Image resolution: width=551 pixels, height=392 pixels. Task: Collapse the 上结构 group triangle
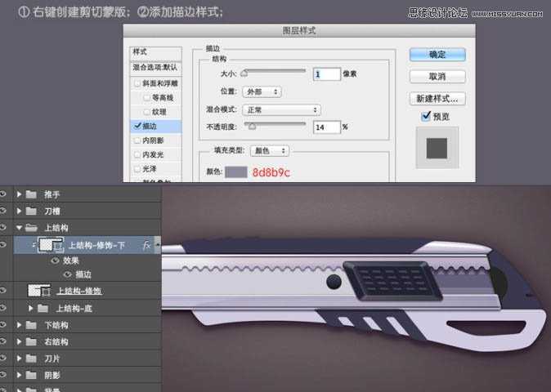[19, 228]
